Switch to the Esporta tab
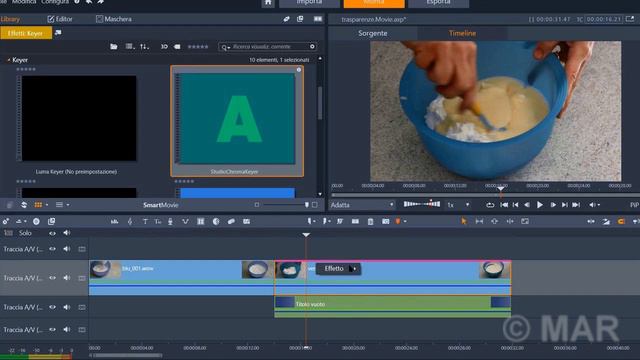 (x=438, y=3)
